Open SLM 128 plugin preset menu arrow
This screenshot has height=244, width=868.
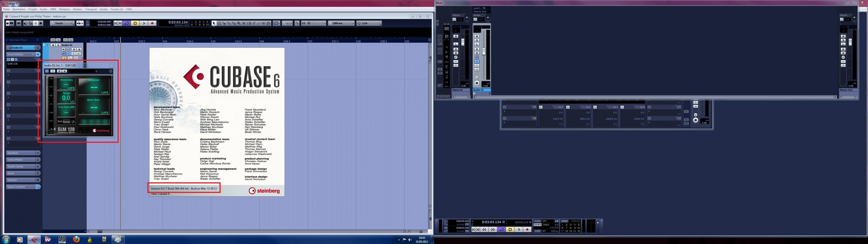pos(110,71)
